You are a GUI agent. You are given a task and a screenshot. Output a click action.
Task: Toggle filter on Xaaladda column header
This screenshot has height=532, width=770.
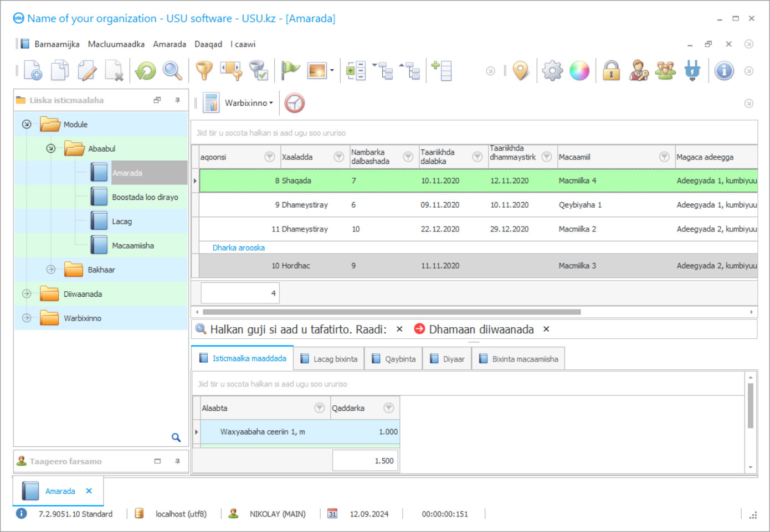coord(338,157)
